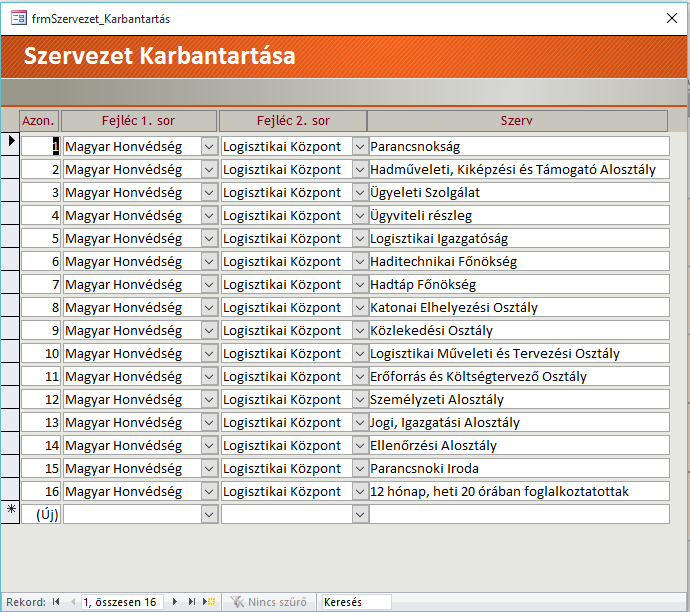This screenshot has height=612, width=690.
Task: Go to the first record in navigation bar
Action: point(56,602)
